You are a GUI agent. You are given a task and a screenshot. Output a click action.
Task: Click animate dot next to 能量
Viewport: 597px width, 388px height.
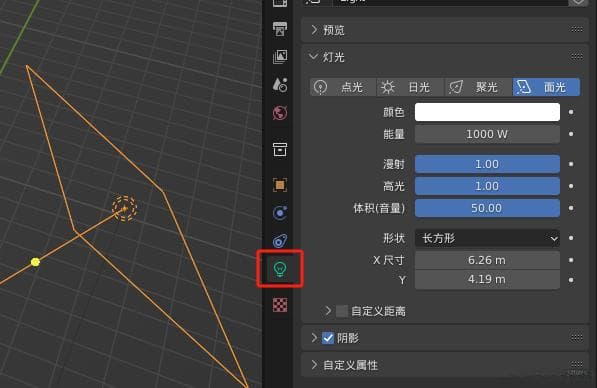[571, 134]
